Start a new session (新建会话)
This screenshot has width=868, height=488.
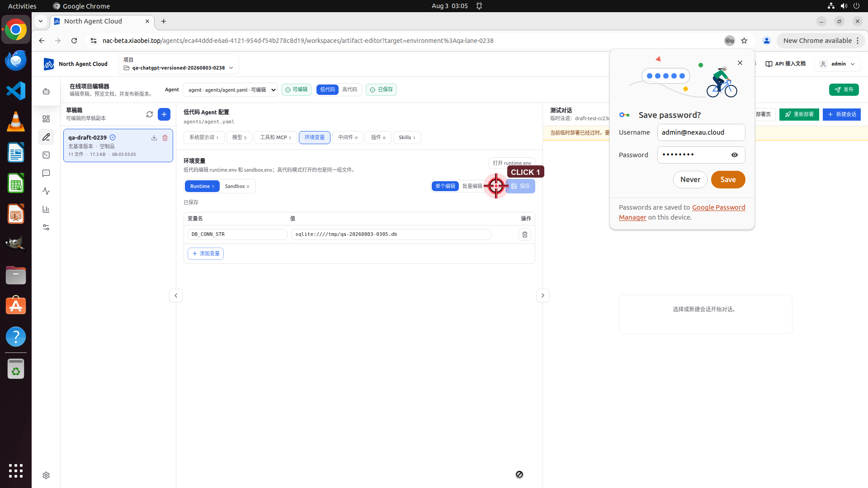(x=841, y=114)
